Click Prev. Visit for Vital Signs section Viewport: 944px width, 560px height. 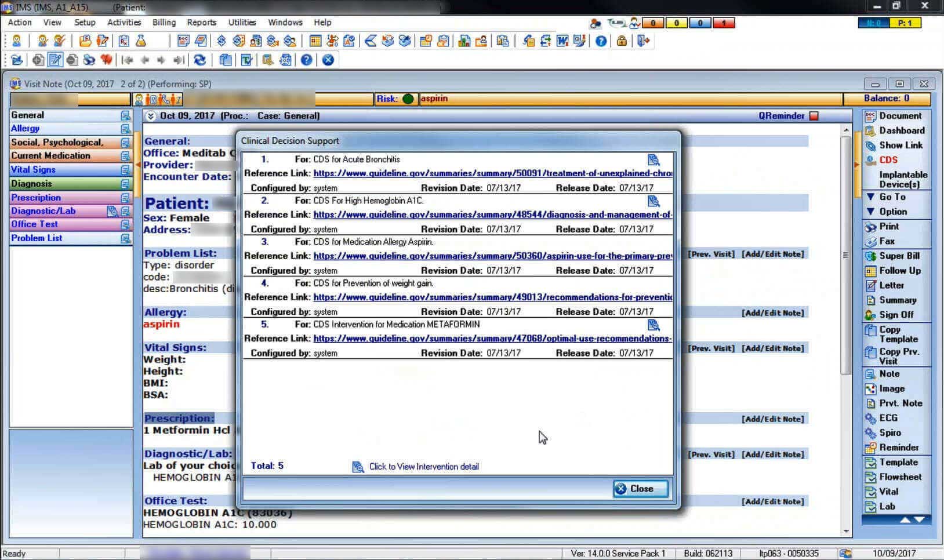click(x=711, y=348)
